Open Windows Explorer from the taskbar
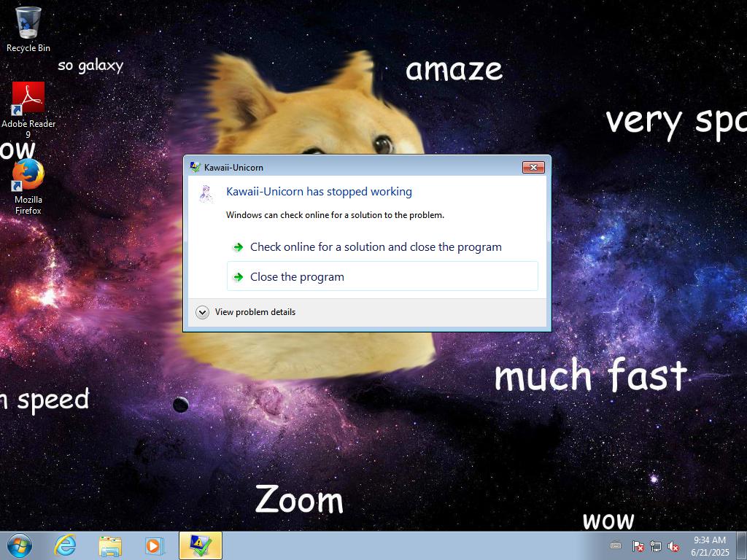The height and width of the screenshot is (560, 747). pyautogui.click(x=110, y=545)
